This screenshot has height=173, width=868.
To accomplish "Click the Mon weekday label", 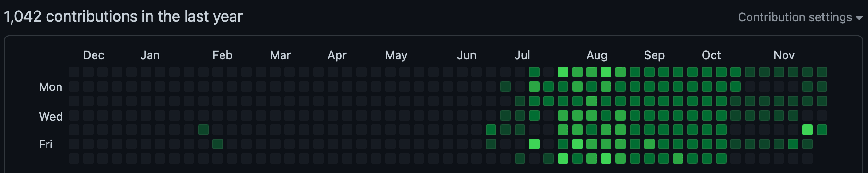I will click(51, 87).
